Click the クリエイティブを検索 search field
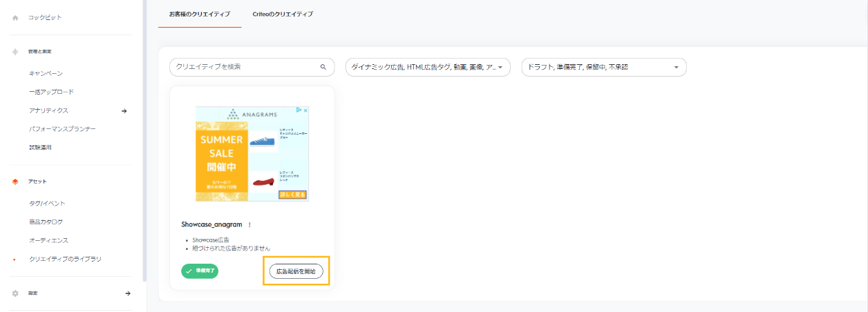868x312 pixels. [242, 68]
